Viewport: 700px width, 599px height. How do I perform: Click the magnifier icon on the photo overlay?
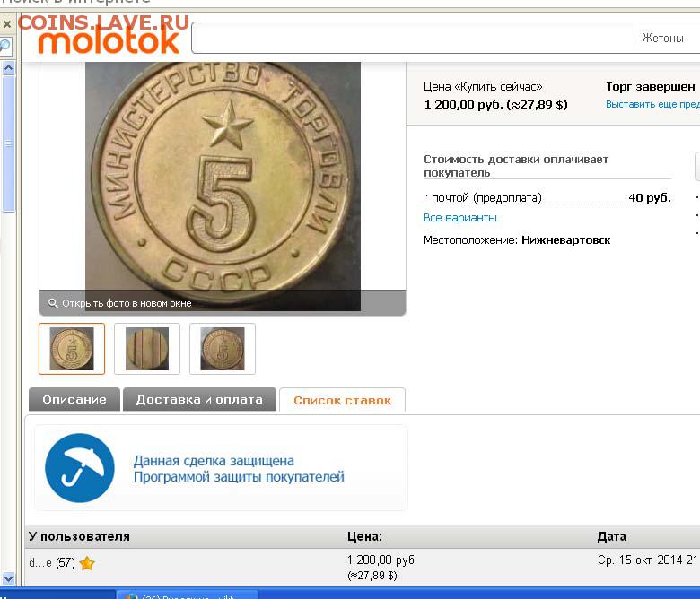(53, 303)
